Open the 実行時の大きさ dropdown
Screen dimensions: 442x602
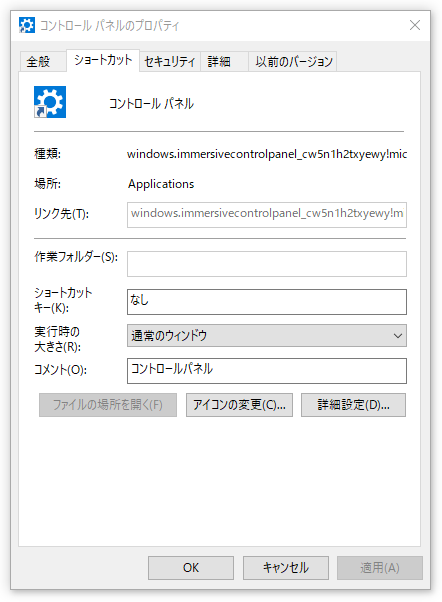tap(267, 336)
